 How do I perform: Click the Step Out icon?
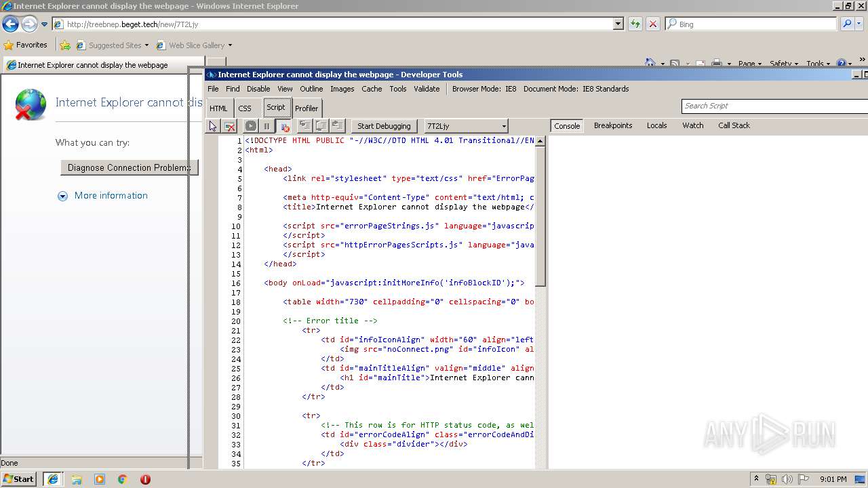tap(338, 126)
